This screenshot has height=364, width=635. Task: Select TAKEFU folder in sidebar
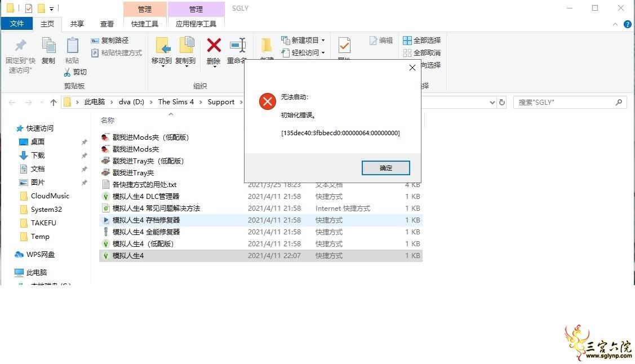[x=38, y=223]
